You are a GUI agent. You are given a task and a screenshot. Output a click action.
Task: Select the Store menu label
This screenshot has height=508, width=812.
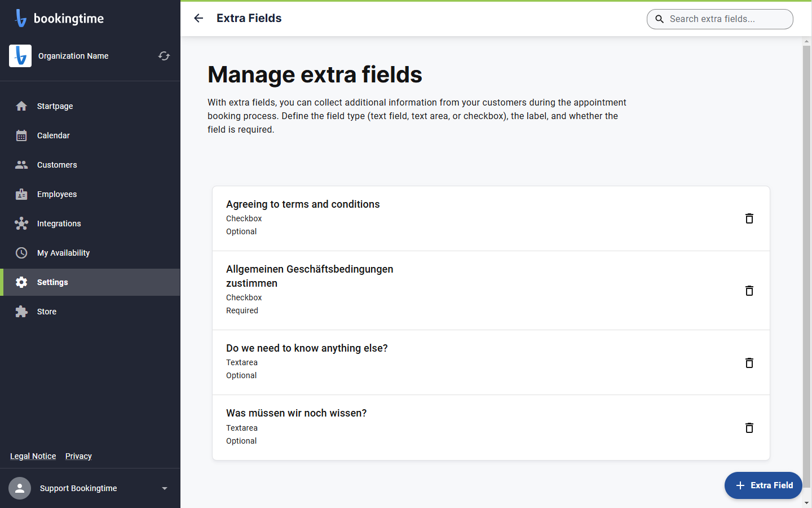click(47, 312)
